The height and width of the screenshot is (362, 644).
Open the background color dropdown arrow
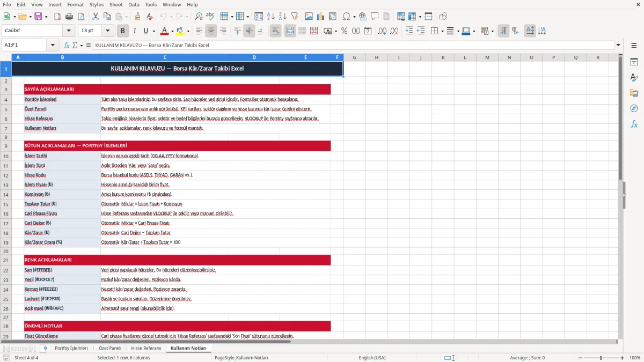(x=188, y=31)
